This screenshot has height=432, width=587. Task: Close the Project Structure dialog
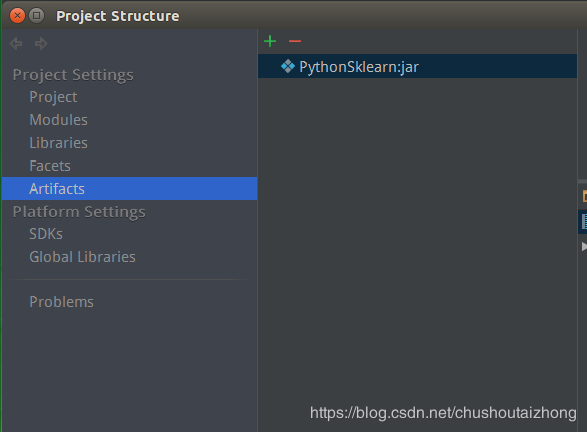17,16
